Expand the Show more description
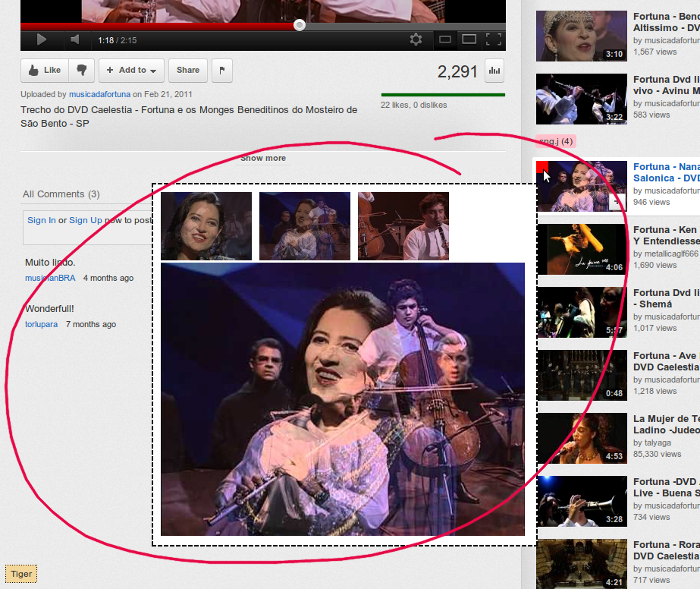The height and width of the screenshot is (589, 700). (x=263, y=158)
